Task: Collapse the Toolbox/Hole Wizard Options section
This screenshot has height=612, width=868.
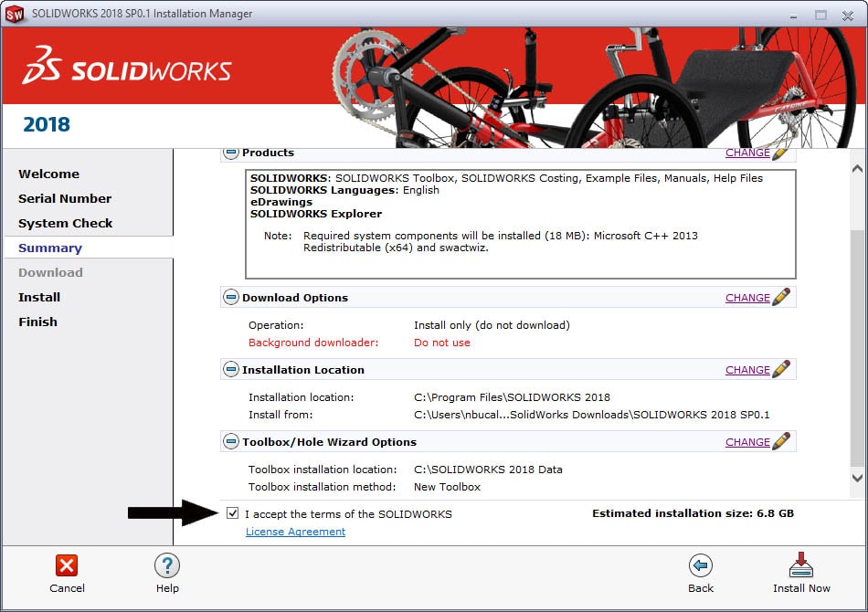Action: [x=231, y=441]
